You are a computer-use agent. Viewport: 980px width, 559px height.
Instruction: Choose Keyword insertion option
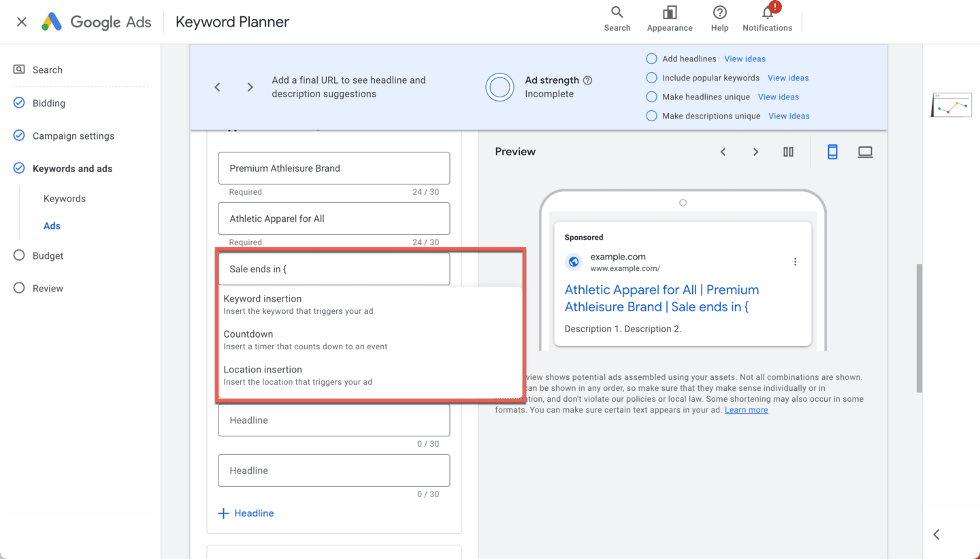coord(370,304)
